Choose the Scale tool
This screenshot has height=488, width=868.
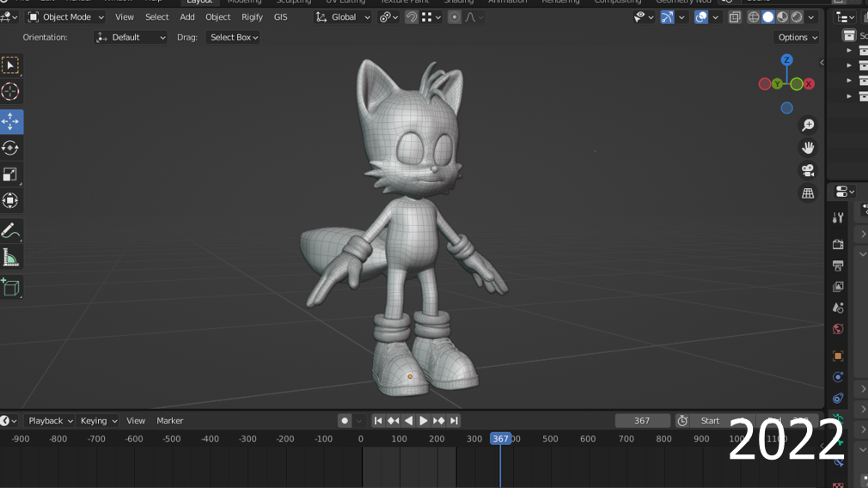pos(10,174)
